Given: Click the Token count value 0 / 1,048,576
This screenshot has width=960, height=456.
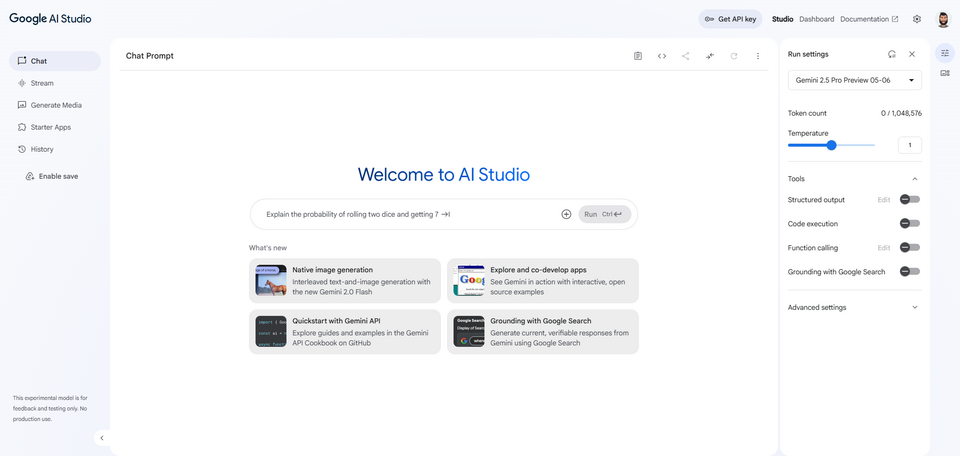Looking at the screenshot, I should [901, 113].
